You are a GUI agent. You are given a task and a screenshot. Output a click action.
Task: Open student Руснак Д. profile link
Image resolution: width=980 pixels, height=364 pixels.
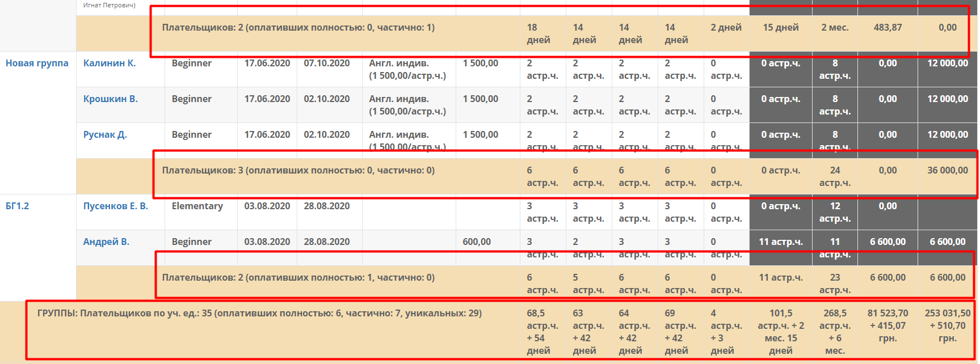[105, 134]
